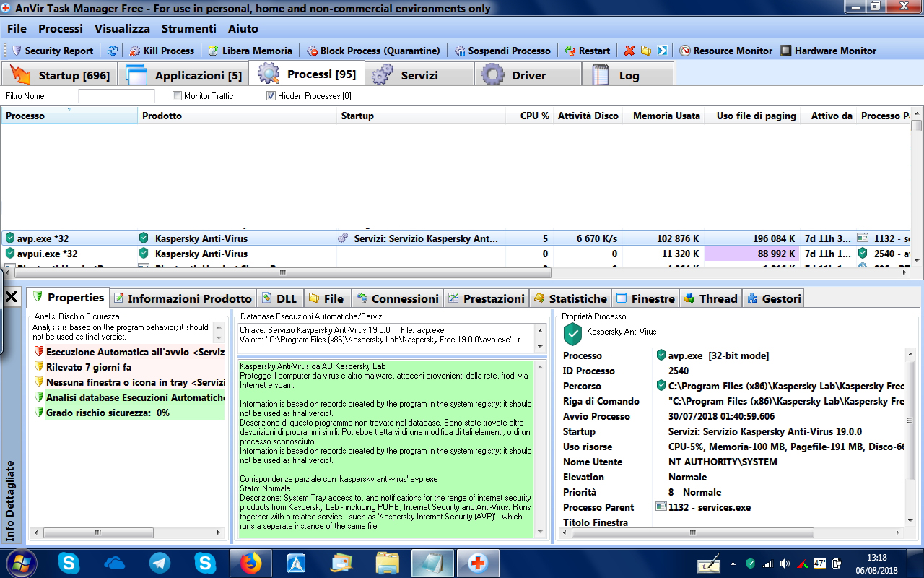Screen dimensions: 924x578
Task: Open Telegram from the taskbar
Action: [x=160, y=563]
